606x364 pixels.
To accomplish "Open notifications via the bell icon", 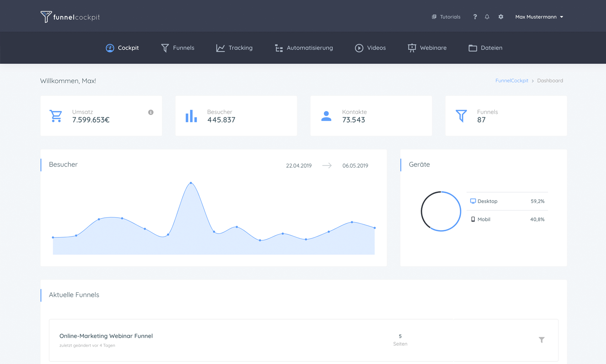I will coord(487,17).
